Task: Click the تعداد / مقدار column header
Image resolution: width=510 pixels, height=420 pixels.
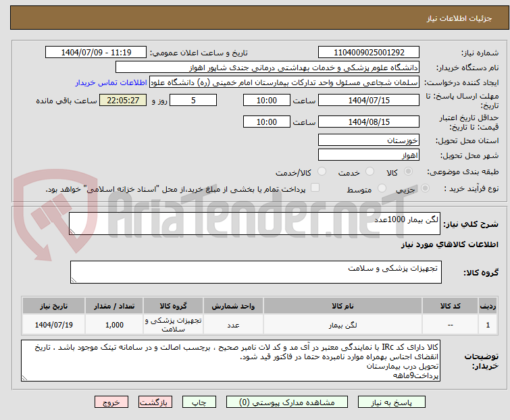Action: click(x=114, y=306)
